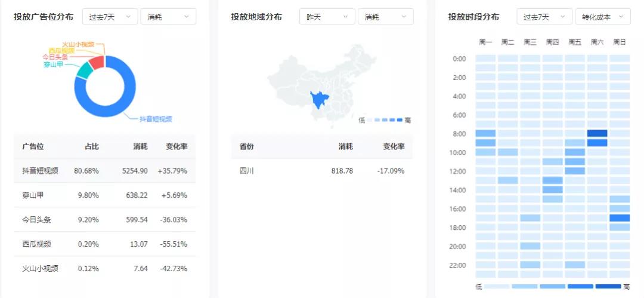Open the 消耗 dropdown for 投放地域分布

(x=386, y=17)
